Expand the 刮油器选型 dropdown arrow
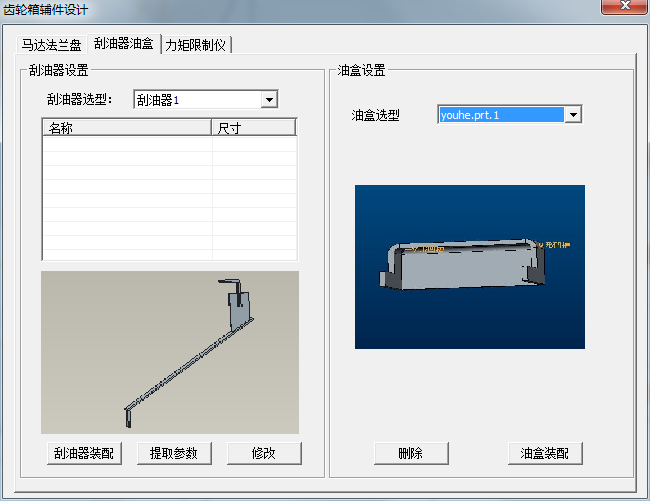Image resolution: width=650 pixels, height=501 pixels. pyautogui.click(x=268, y=100)
